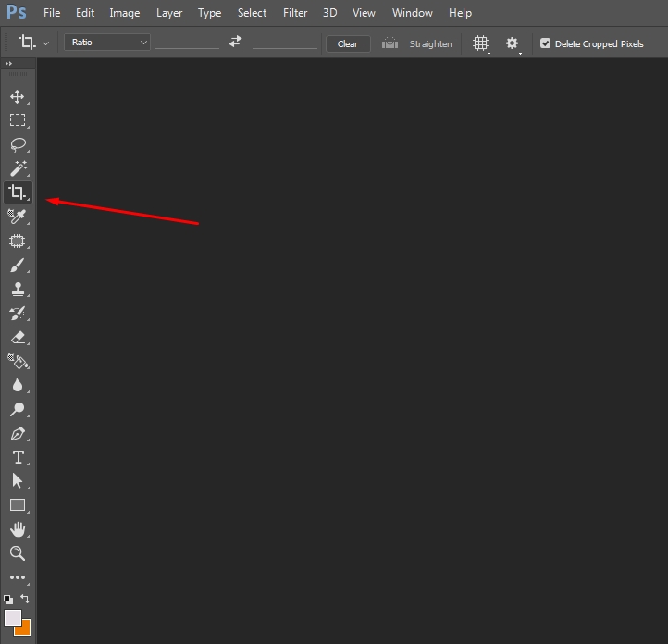Open the foreground color swatch
Image resolution: width=668 pixels, height=644 pixels.
click(13, 617)
